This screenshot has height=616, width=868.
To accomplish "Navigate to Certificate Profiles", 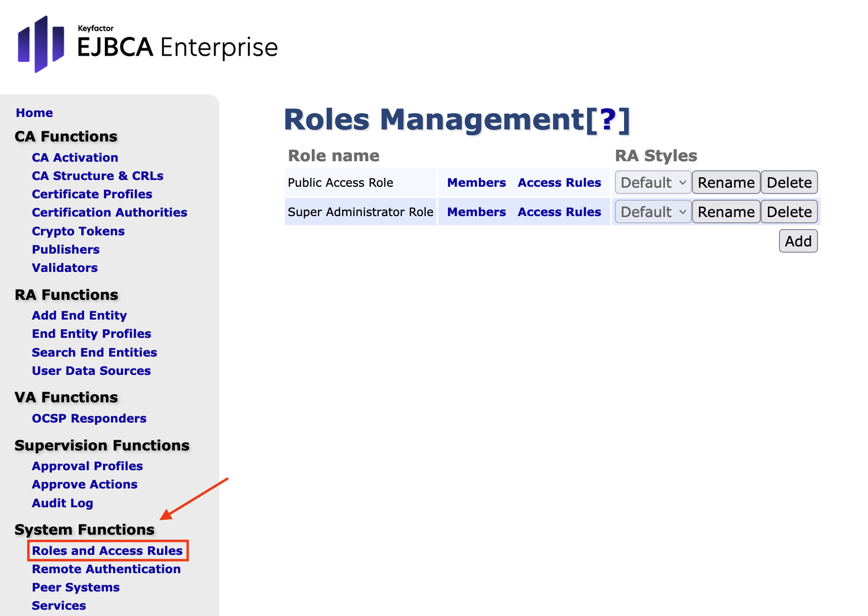I will (x=92, y=194).
